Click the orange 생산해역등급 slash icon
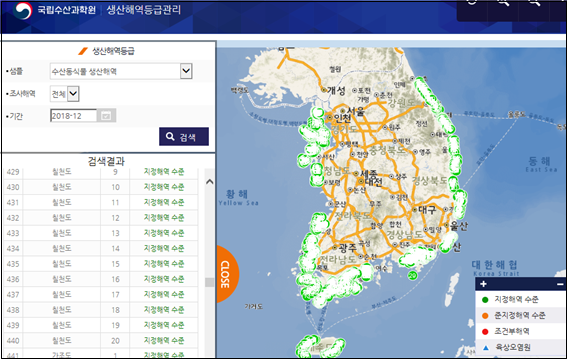567x362 pixels. pyautogui.click(x=83, y=51)
